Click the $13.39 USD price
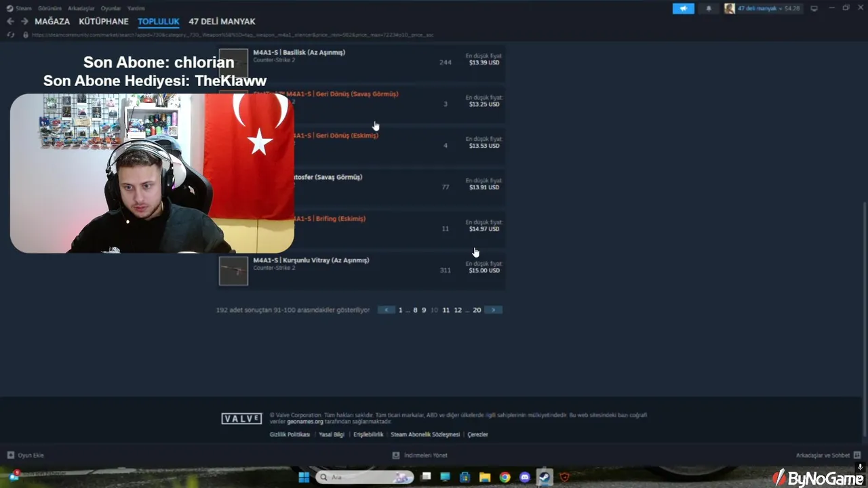The width and height of the screenshot is (868, 488). pos(484,62)
